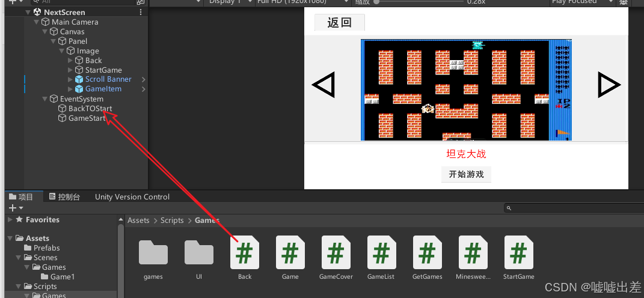This screenshot has width=644, height=298.
Task: Select the Back hierarchy object
Action: [94, 60]
